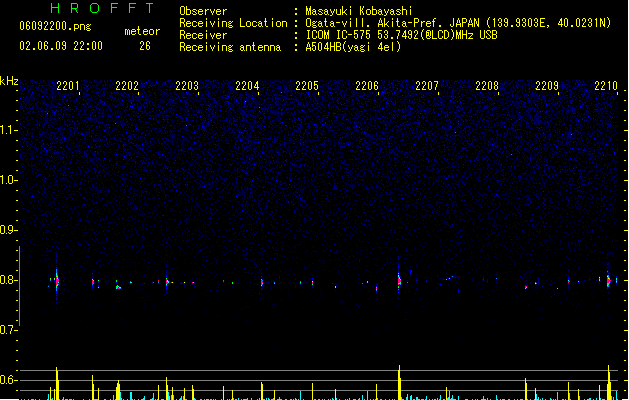Click the Receiver label
The image size is (629, 400).
coord(203,35)
